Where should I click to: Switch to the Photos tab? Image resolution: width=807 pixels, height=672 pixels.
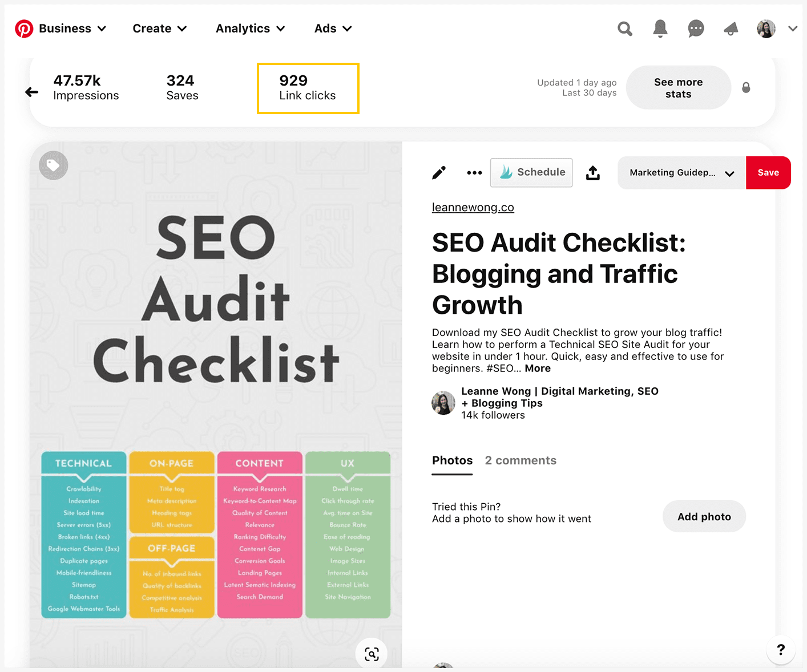(x=452, y=460)
